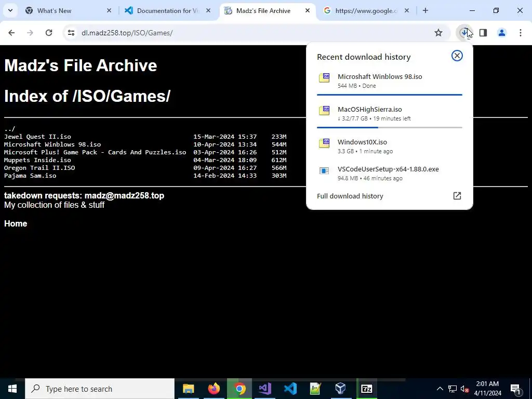Screen dimensions: 532x399
Task: Click the 233M size of Jewel Quest II
Action: 279,137
